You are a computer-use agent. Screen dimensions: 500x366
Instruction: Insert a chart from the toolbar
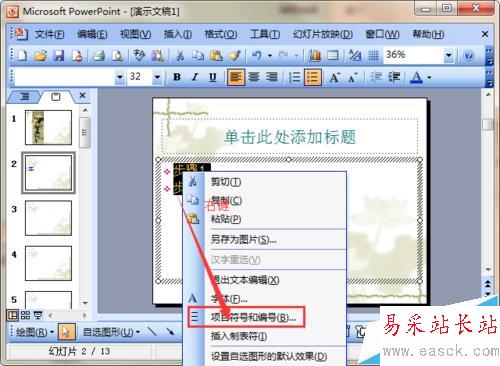coord(314,55)
